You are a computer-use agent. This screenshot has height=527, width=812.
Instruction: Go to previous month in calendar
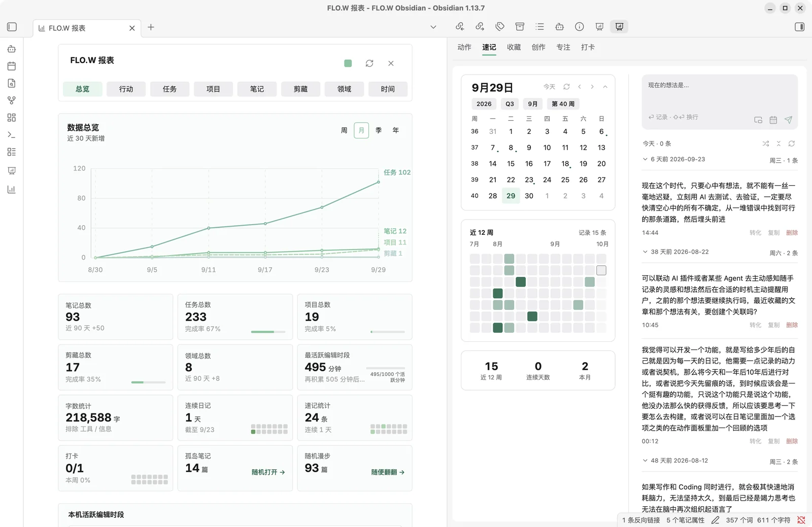[x=580, y=87]
